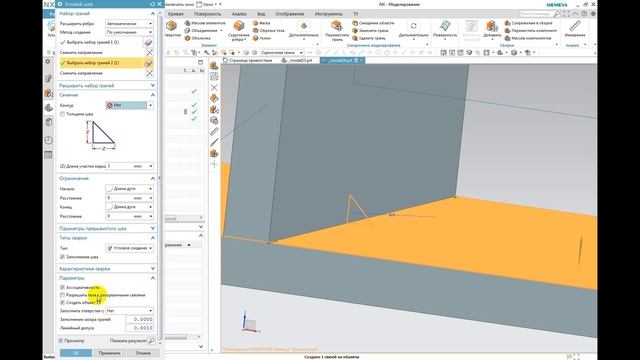The image size is (640, 360).
Task: Click the Move Component tool
Action: click(531, 30)
